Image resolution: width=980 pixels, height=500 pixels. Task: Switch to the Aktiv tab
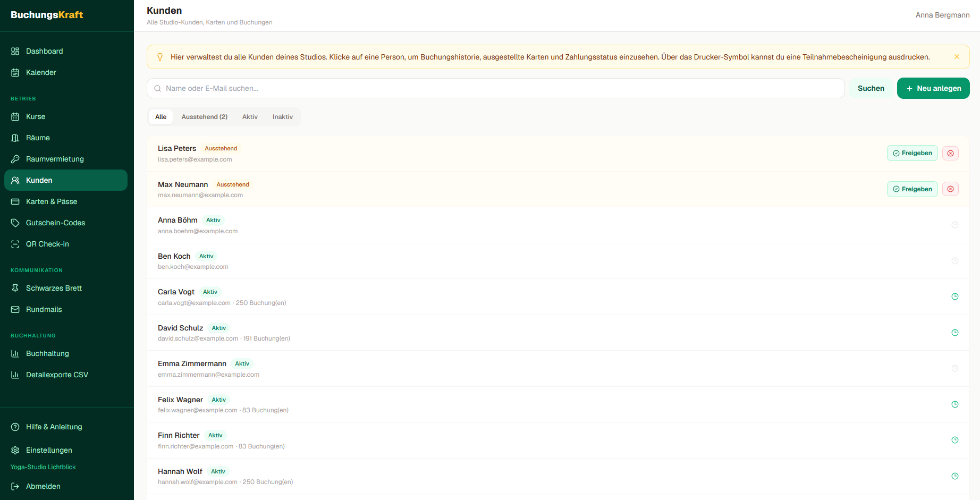coord(250,117)
